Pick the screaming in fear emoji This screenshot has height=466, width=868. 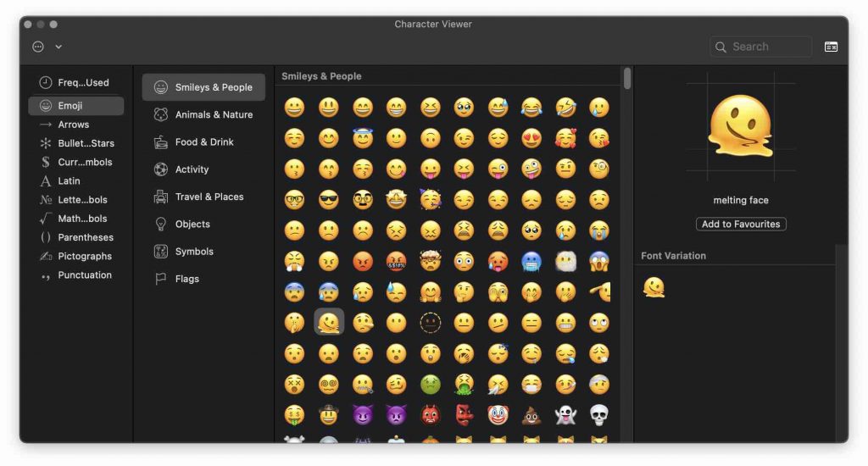(599, 261)
